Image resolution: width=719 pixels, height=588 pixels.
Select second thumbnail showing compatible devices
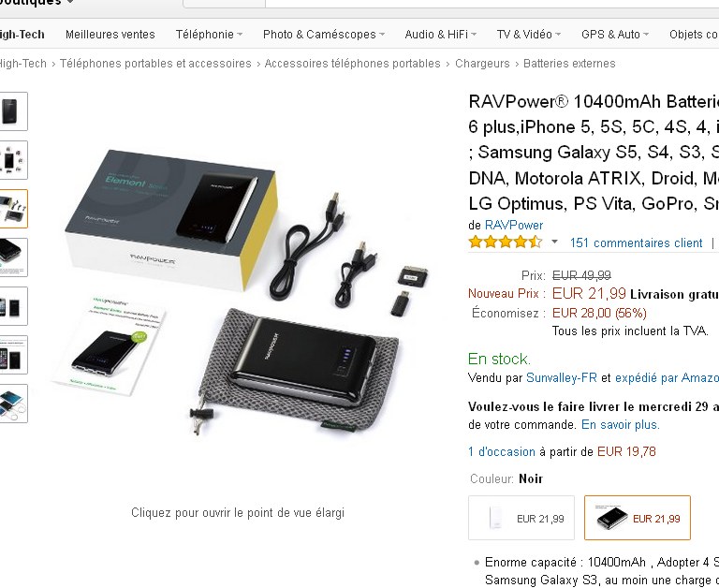point(13,160)
